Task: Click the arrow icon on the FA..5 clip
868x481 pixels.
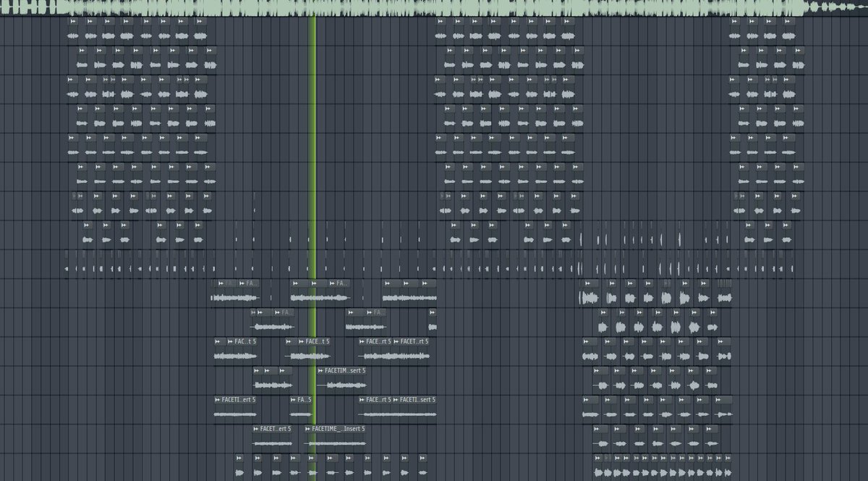Action: [293, 400]
